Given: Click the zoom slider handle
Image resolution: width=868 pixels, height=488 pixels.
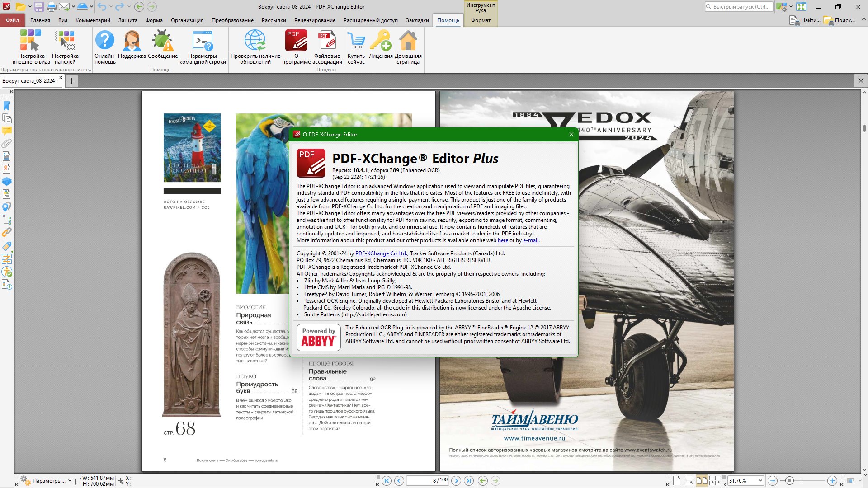Looking at the screenshot, I should (789, 481).
